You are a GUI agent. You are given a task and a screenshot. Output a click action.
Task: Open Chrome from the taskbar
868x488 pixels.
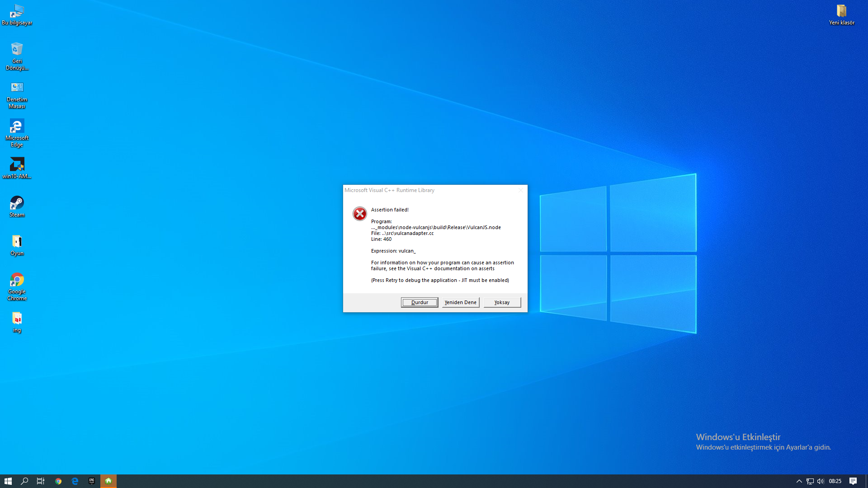pyautogui.click(x=58, y=481)
